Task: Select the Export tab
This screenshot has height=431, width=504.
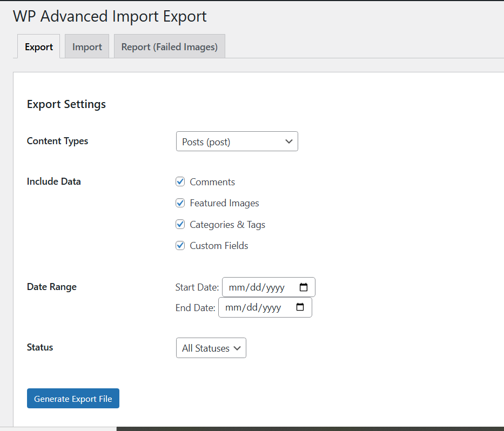Action: click(38, 46)
